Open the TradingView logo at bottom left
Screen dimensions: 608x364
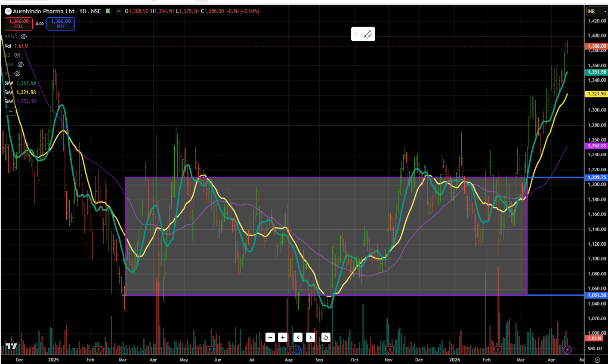11,347
